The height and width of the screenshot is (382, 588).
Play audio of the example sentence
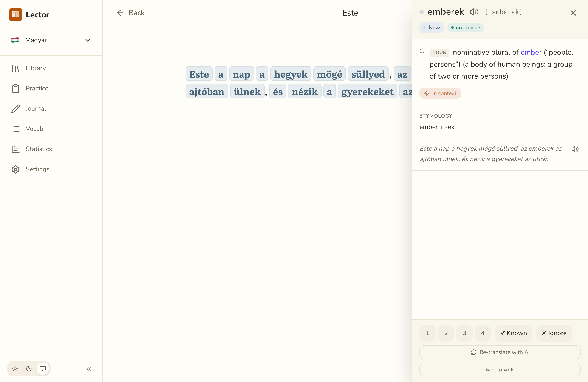(x=575, y=149)
